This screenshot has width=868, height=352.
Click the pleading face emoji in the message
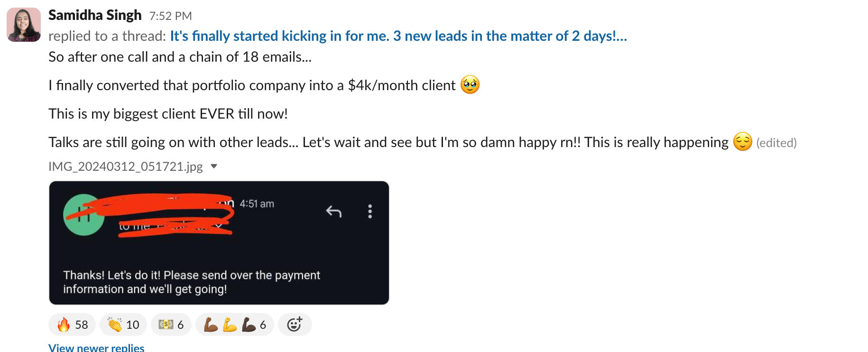point(470,85)
